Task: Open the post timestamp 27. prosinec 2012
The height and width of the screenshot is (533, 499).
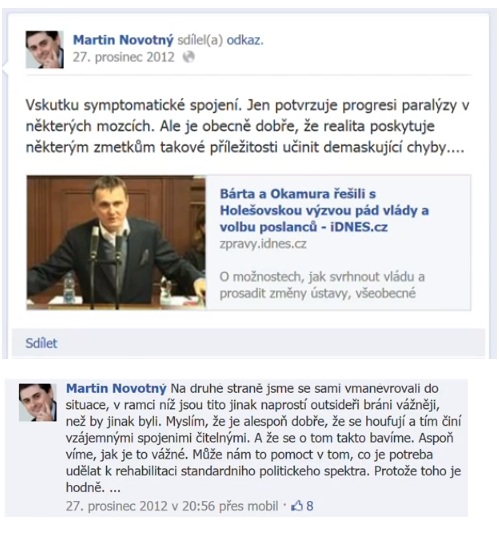Action: 123,57
